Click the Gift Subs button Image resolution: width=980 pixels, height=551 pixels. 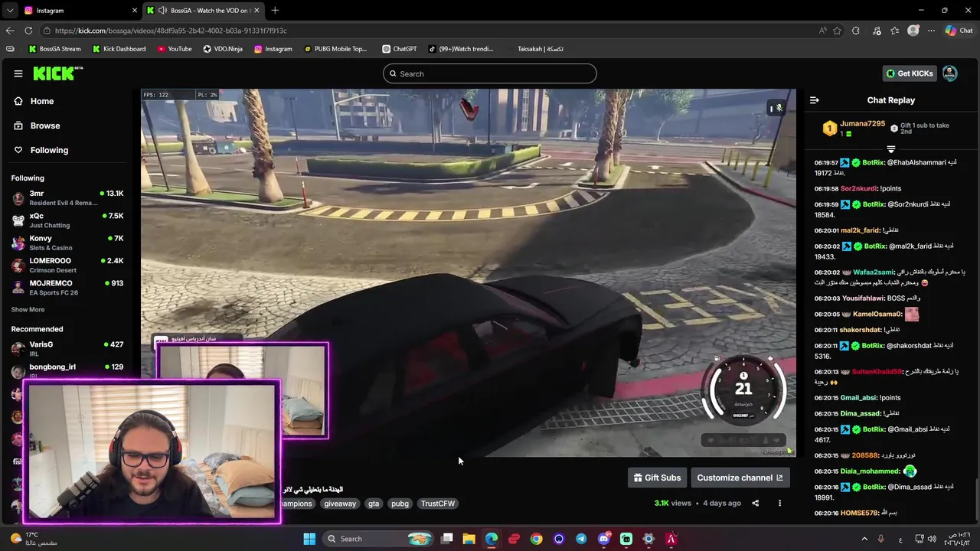[x=657, y=478]
